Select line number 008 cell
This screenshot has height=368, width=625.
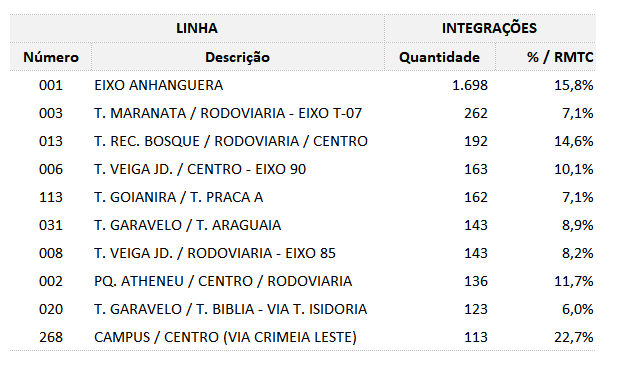tap(51, 253)
